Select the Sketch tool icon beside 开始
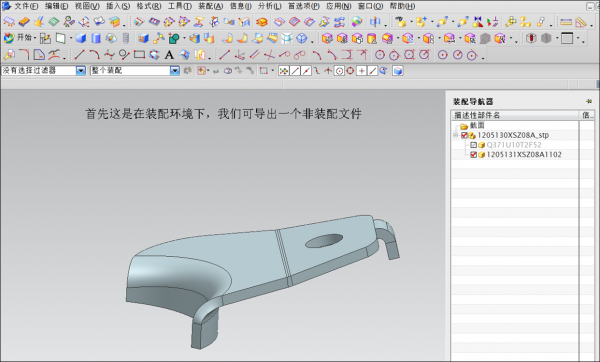The image size is (600, 362). click(x=45, y=38)
